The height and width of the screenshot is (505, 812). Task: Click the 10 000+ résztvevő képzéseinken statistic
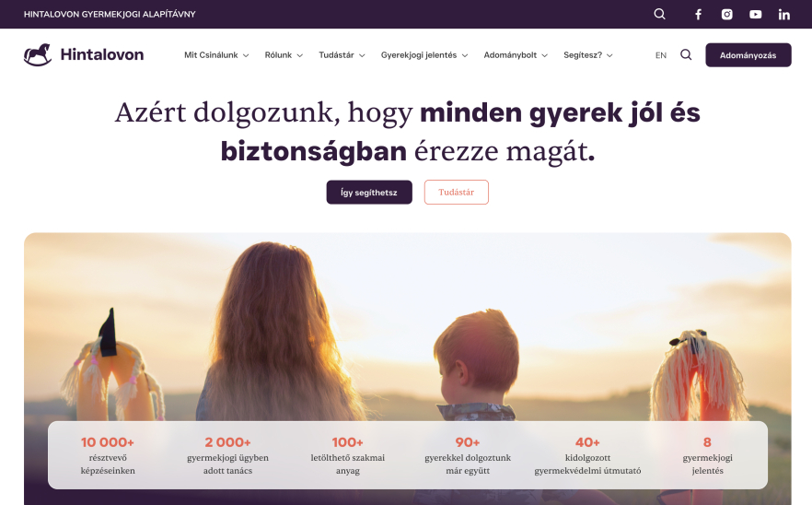tap(108, 455)
